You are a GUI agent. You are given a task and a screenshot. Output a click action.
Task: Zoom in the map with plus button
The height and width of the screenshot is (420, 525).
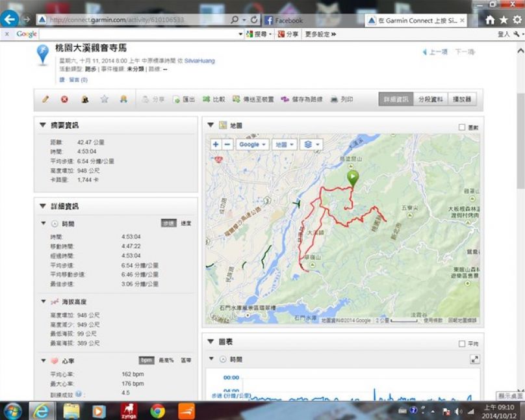[216, 144]
